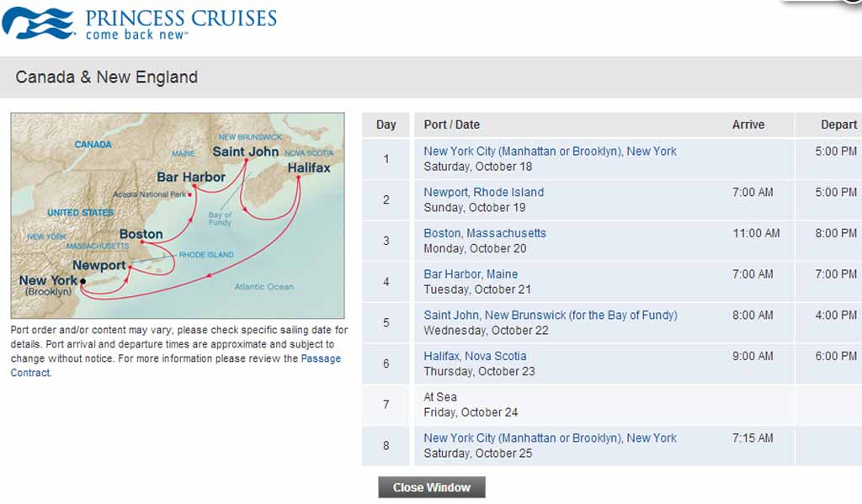Image resolution: width=862 pixels, height=504 pixels.
Task: Open Newport, Rhode Island port link
Action: [x=484, y=193]
